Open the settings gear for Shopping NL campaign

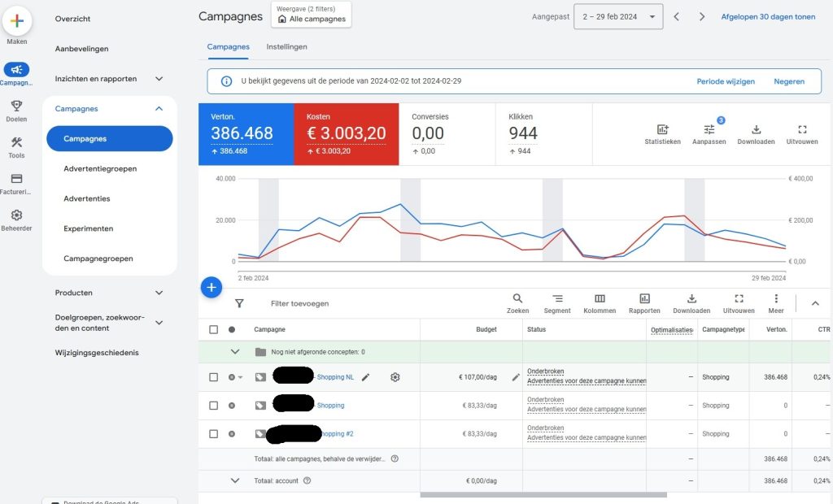tap(395, 377)
